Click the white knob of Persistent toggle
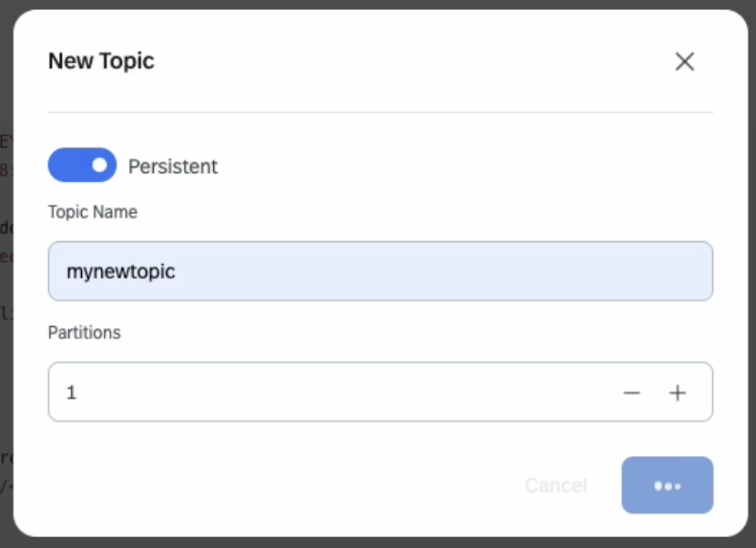Image resolution: width=756 pixels, height=548 pixels. [99, 166]
